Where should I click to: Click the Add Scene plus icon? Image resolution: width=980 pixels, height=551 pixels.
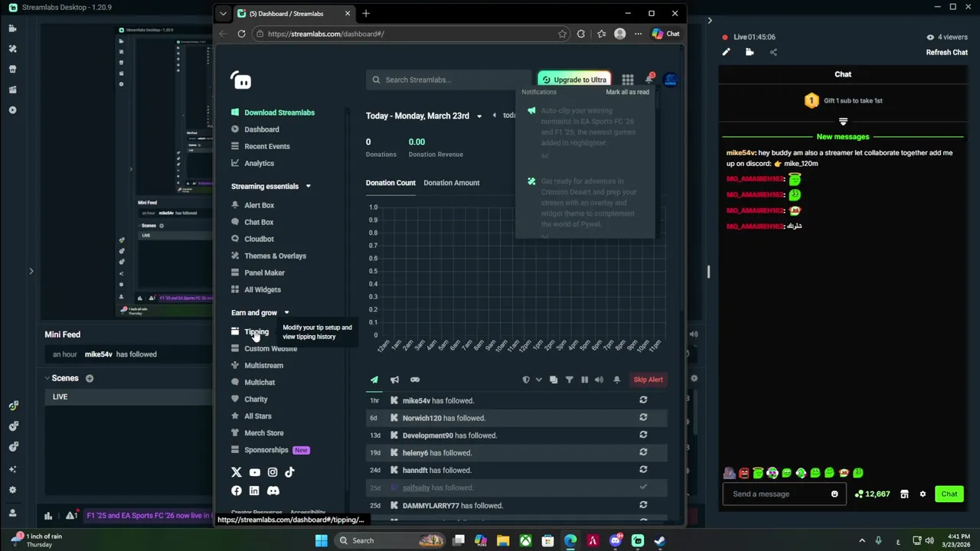click(x=89, y=378)
